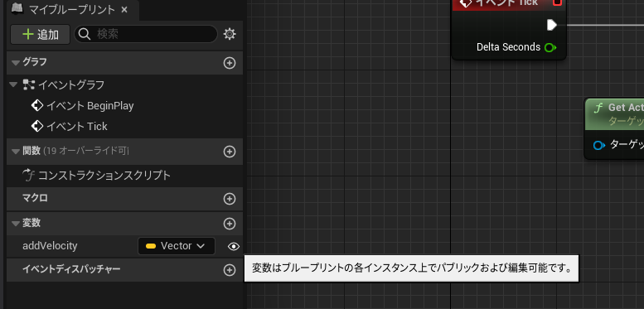644x309 pixels.
Task: Select the addVelocity variable
Action: tap(50, 246)
